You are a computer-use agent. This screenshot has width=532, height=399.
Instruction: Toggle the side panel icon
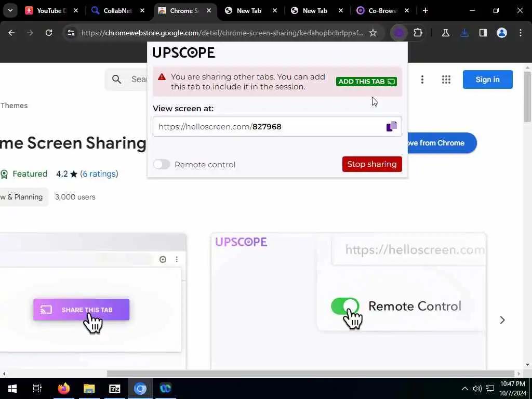tap(483, 33)
